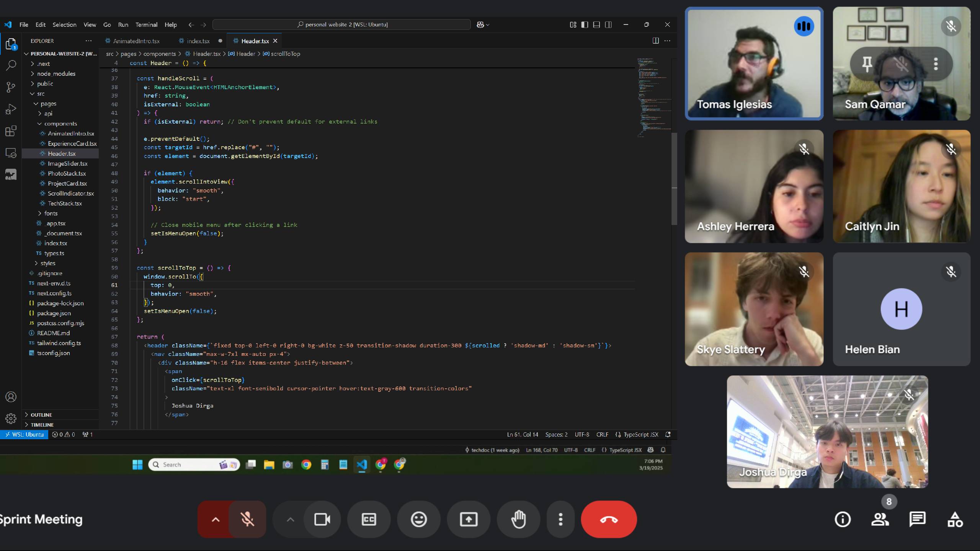Viewport: 980px width, 551px height.
Task: Switch to the AnimatedIntro.tsx tab
Action: click(136, 41)
